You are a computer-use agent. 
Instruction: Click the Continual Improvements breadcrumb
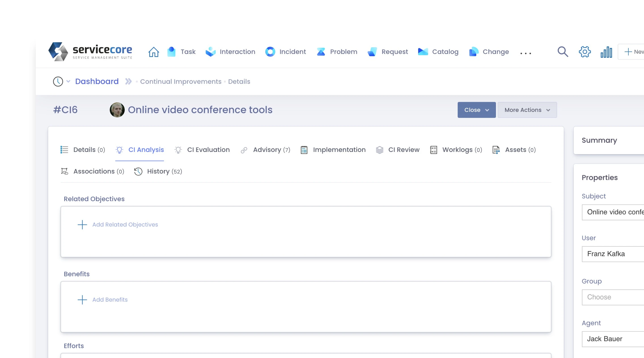[x=181, y=82]
